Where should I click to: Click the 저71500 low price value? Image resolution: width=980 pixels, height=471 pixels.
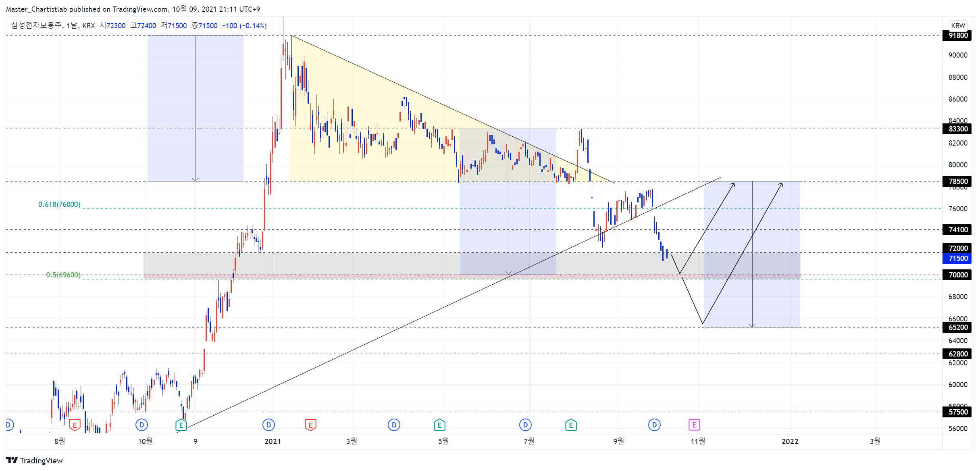174,25
